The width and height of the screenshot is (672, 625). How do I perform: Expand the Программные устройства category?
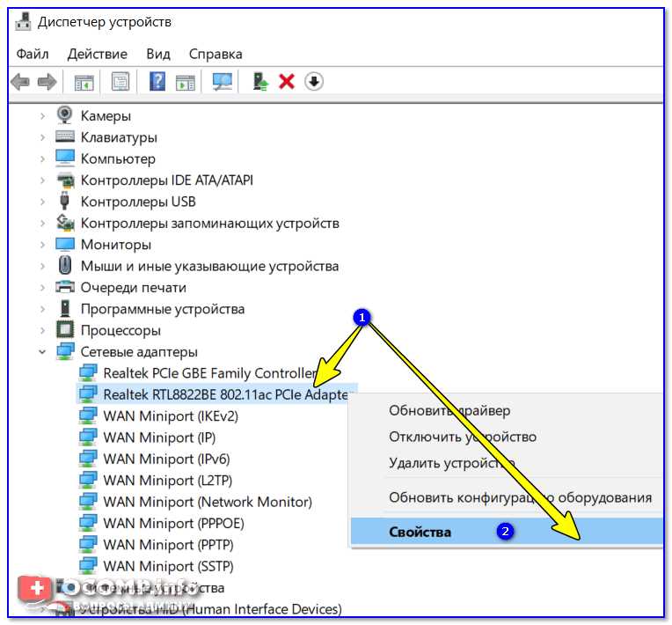pyautogui.click(x=42, y=309)
